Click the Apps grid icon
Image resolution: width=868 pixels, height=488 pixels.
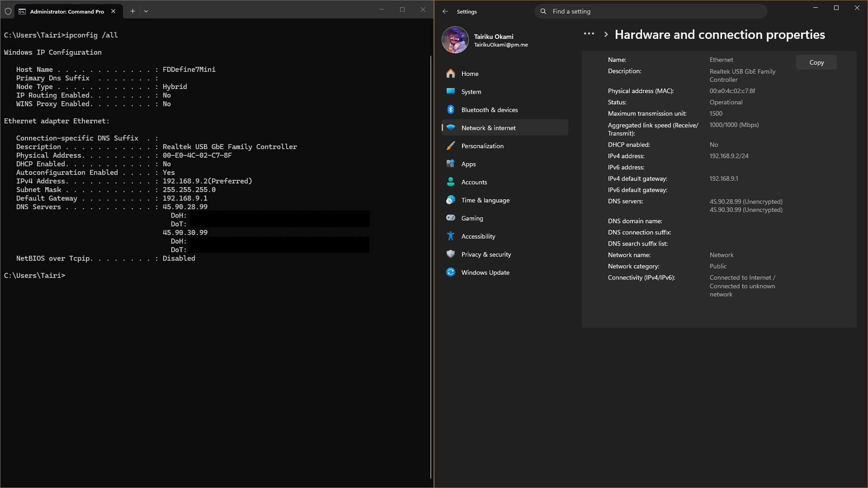click(451, 164)
